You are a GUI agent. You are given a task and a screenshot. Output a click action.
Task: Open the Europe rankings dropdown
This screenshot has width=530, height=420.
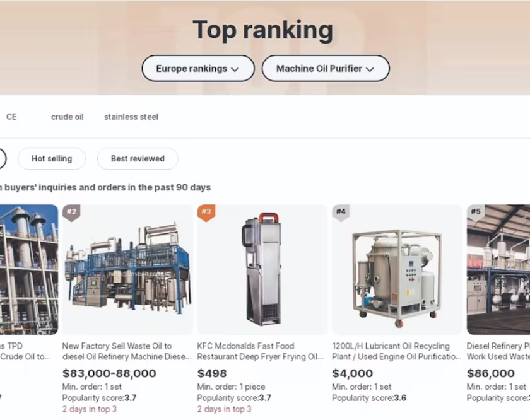198,69
